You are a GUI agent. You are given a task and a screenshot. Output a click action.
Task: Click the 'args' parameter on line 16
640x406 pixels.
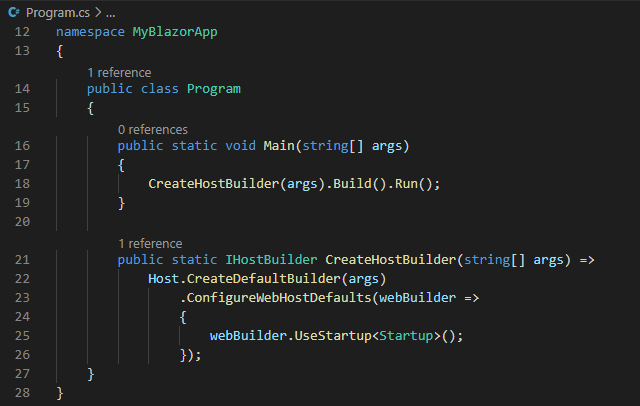click(387, 146)
